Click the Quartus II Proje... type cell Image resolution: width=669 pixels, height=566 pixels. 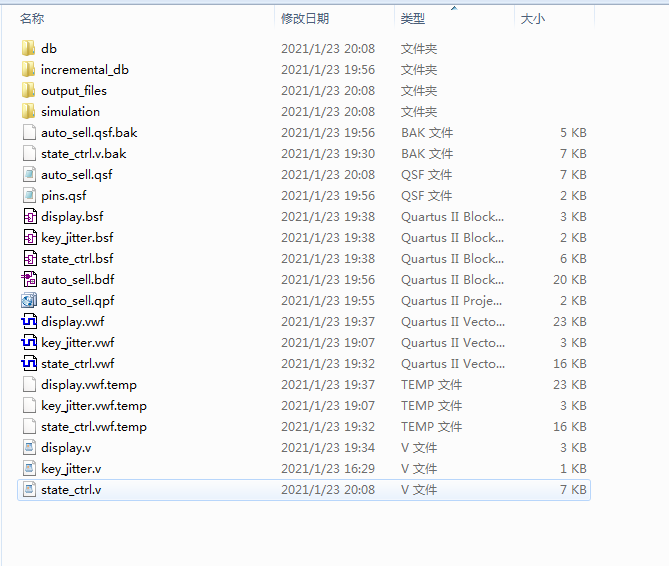click(451, 301)
